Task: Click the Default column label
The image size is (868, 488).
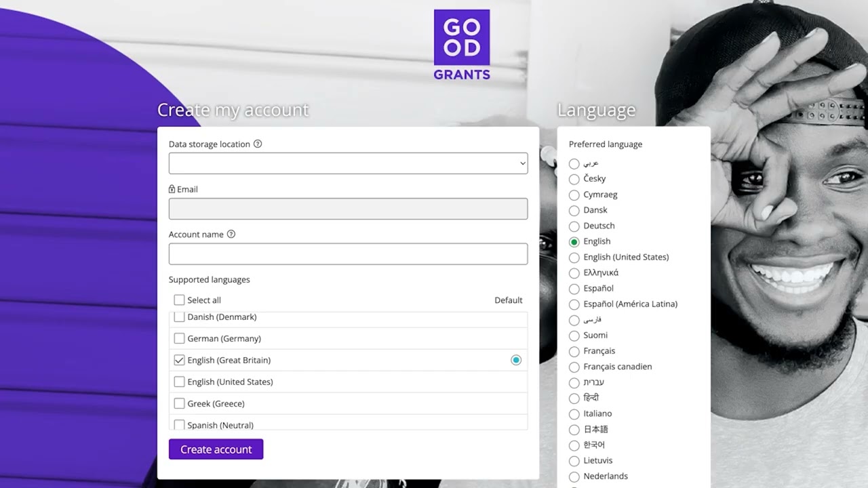Action: (x=509, y=300)
